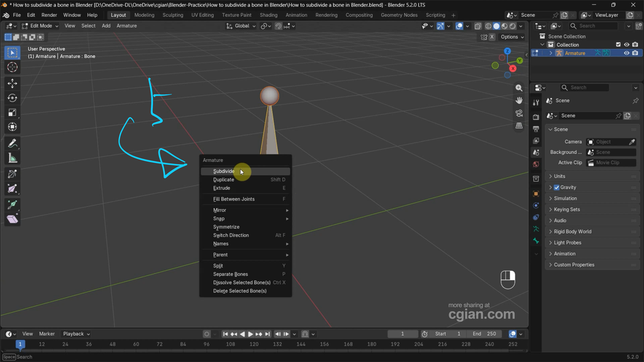The width and height of the screenshot is (644, 362).
Task: Switch perspective/orthographic grid icon
Action: click(519, 126)
